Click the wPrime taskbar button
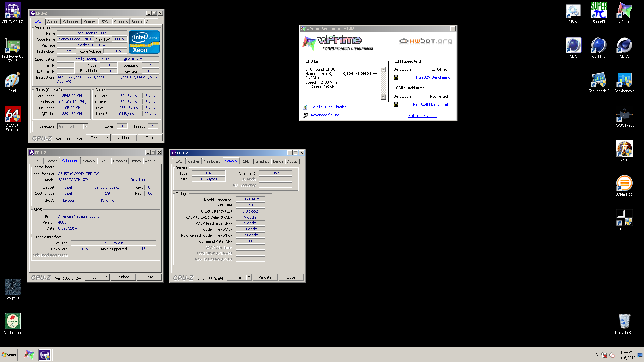The height and width of the screenshot is (362, 644). point(29,355)
